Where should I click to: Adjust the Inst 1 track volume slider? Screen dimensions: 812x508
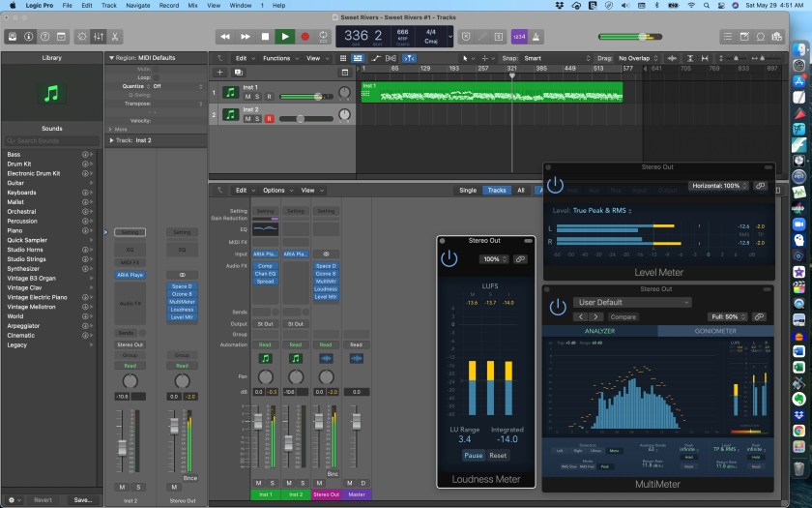click(x=306, y=97)
